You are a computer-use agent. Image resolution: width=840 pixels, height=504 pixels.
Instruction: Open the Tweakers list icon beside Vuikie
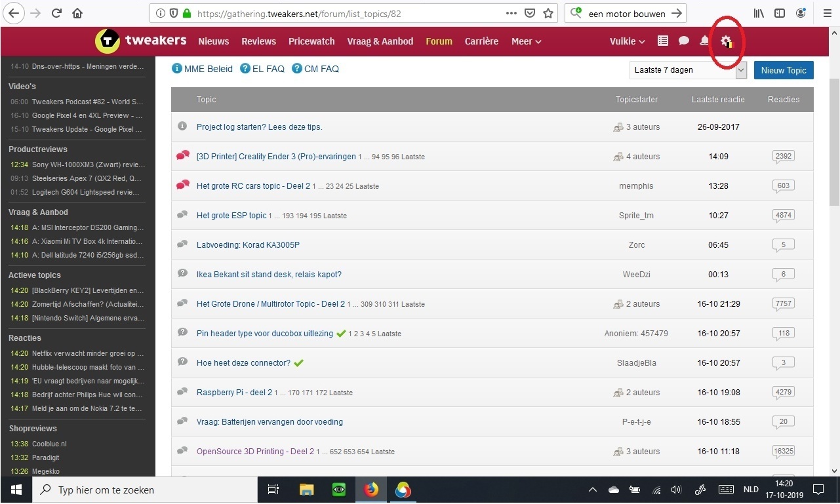point(663,41)
